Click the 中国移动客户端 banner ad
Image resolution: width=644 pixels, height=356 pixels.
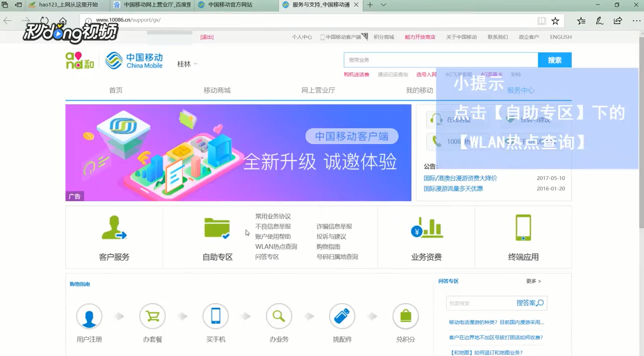pyautogui.click(x=238, y=152)
